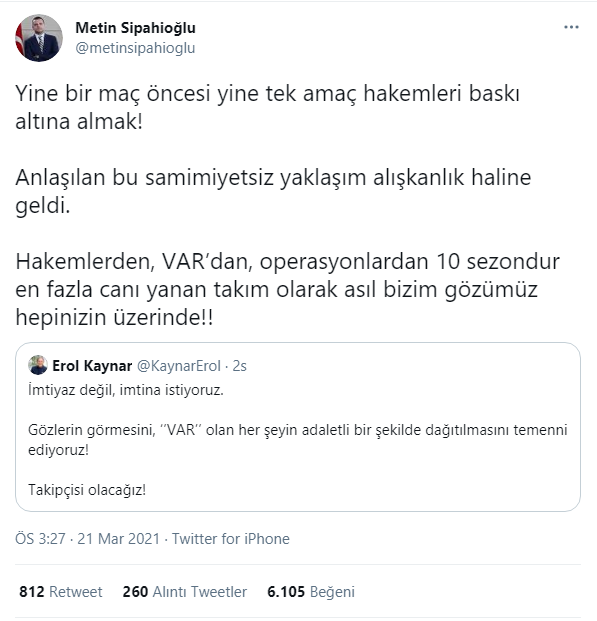This screenshot has width=597, height=621.
Task: Open Erol Kaynar's name in quoted tweet
Action: pyautogui.click(x=92, y=366)
